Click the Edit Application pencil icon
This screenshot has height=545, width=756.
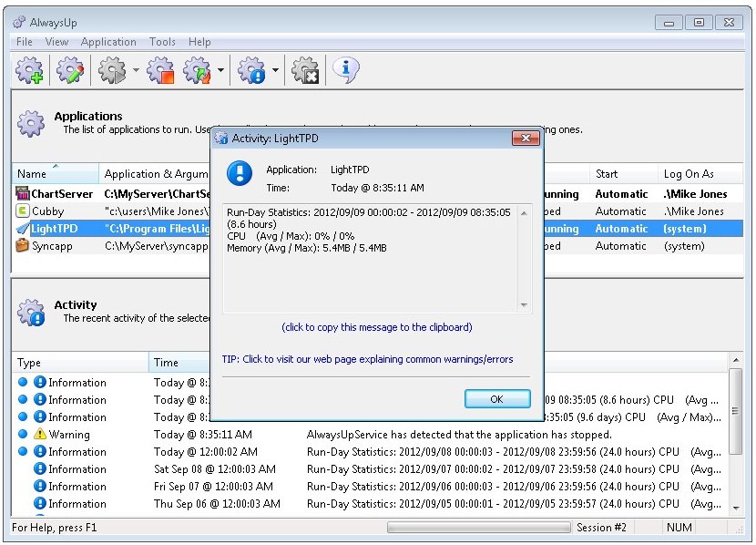69,70
